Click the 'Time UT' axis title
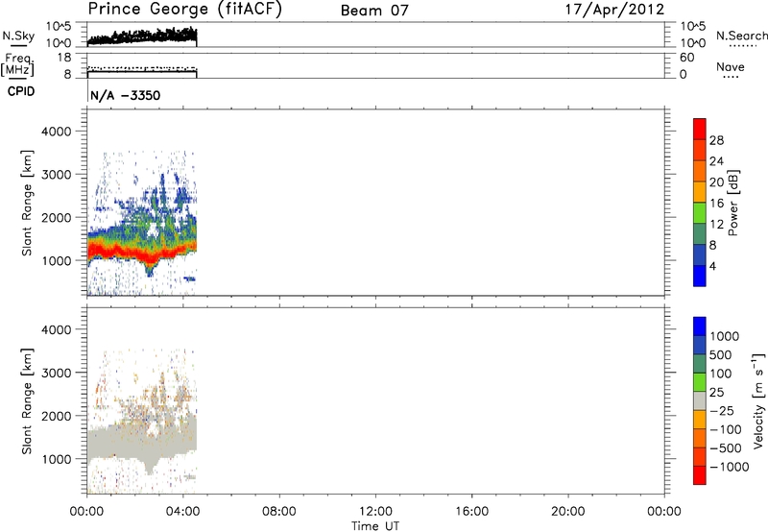Viewport: 768px width, 532px height. click(x=375, y=526)
